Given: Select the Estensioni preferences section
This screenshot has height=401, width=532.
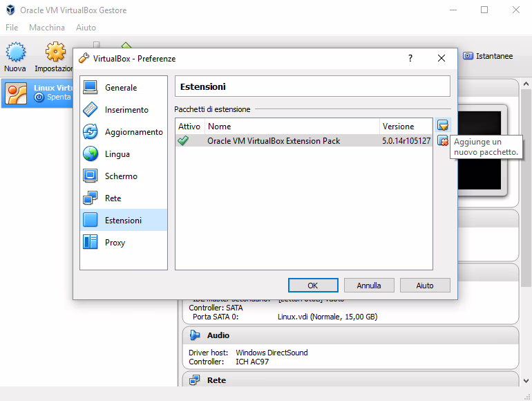Looking at the screenshot, I should (x=124, y=220).
